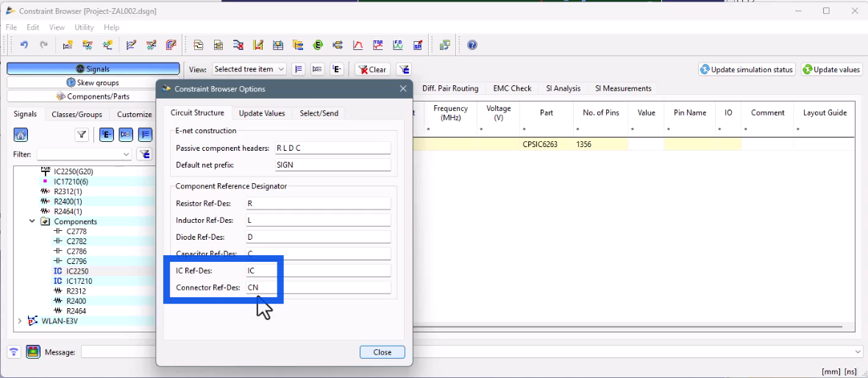Screen dimensions: 868x378
Task: Open the File menu
Action: point(11,27)
